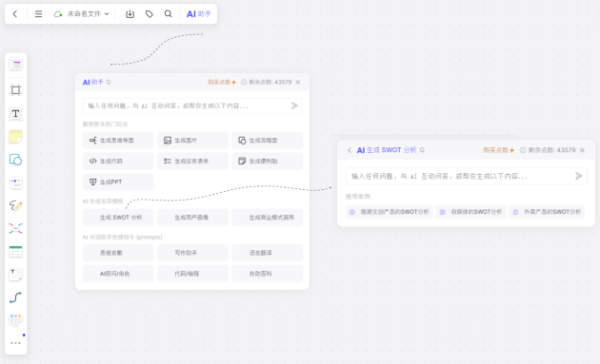Image resolution: width=600 pixels, height=364 pixels.
Task: Select the Table tool with green header
Action: tap(16, 251)
